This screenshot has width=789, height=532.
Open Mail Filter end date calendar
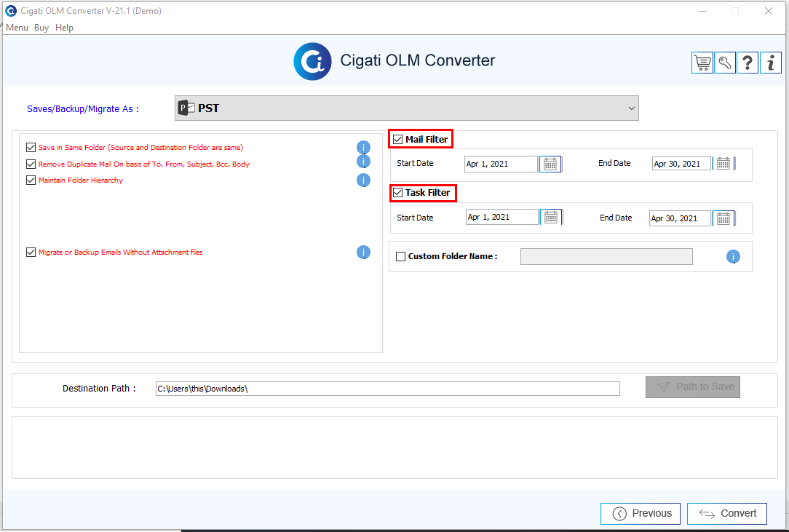click(x=723, y=164)
